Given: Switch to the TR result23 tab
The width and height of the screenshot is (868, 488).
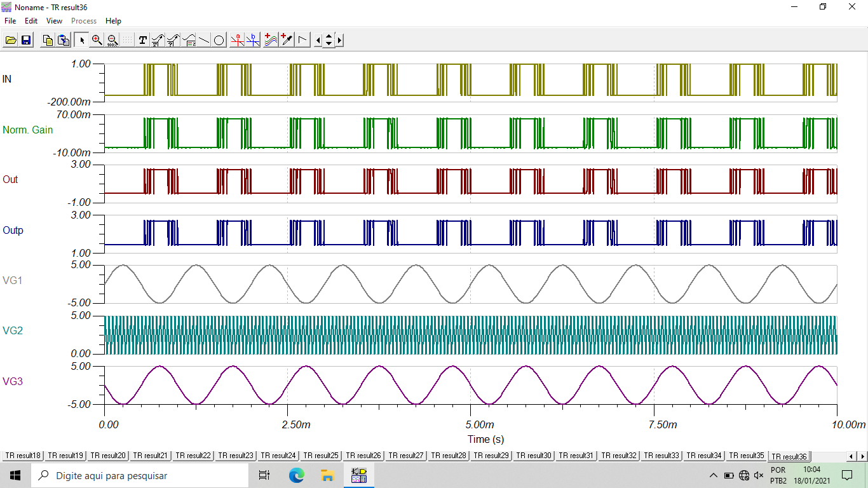Looking at the screenshot, I should [x=236, y=456].
